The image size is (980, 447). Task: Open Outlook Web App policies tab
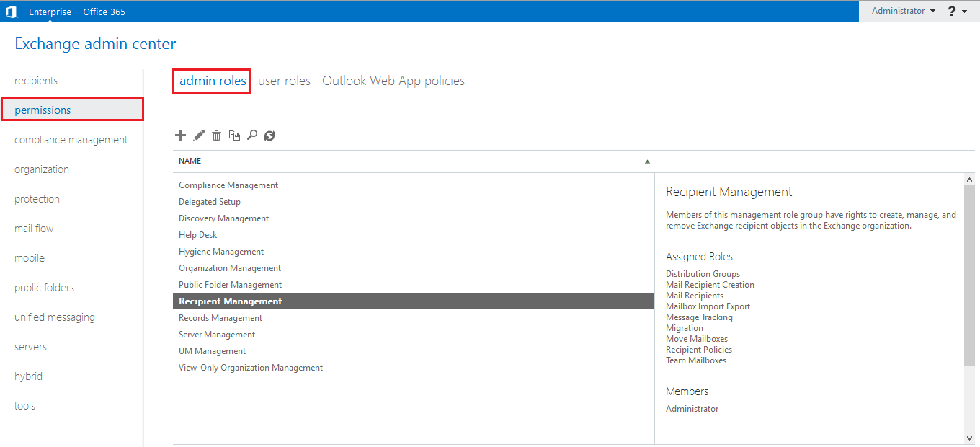click(x=393, y=81)
